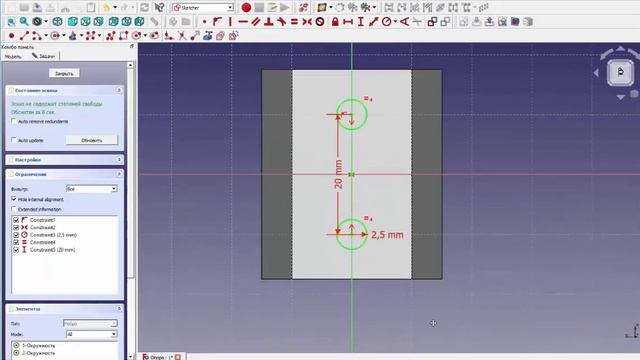The width and height of the screenshot is (640, 360).
Task: Click the zoom magnifier icon in view toolbar
Action: click(24, 22)
